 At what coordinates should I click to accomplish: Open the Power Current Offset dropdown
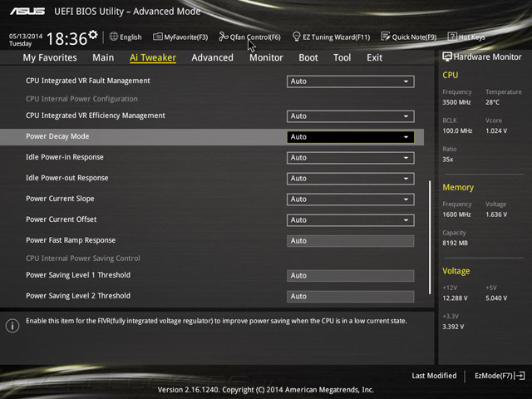[350, 219]
